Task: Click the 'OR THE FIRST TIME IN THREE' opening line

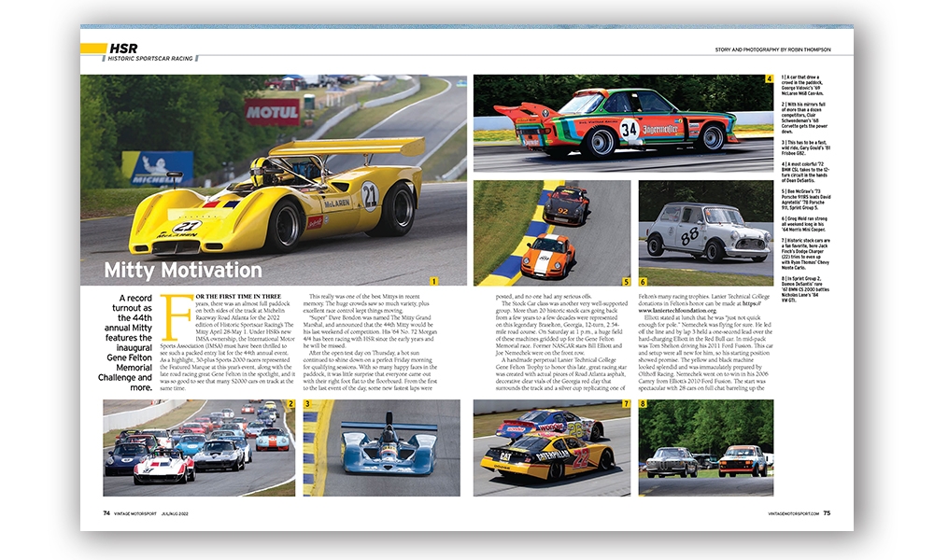Action: (x=238, y=297)
